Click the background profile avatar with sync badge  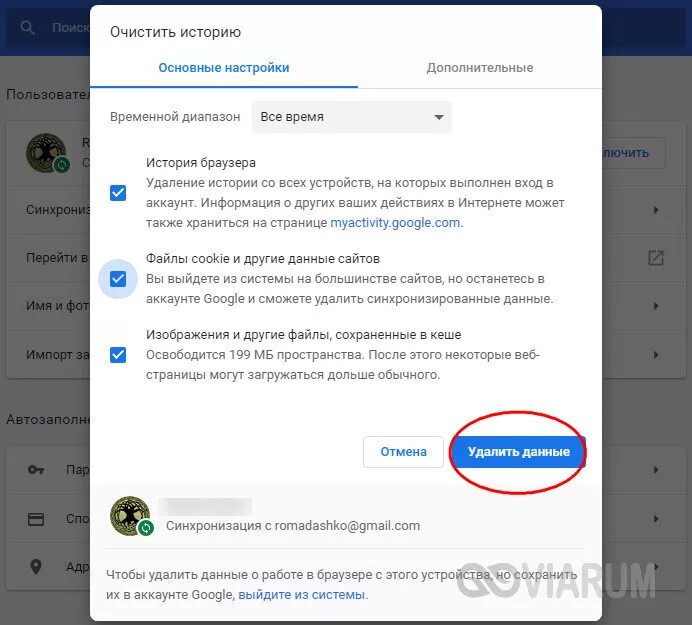click(46, 153)
